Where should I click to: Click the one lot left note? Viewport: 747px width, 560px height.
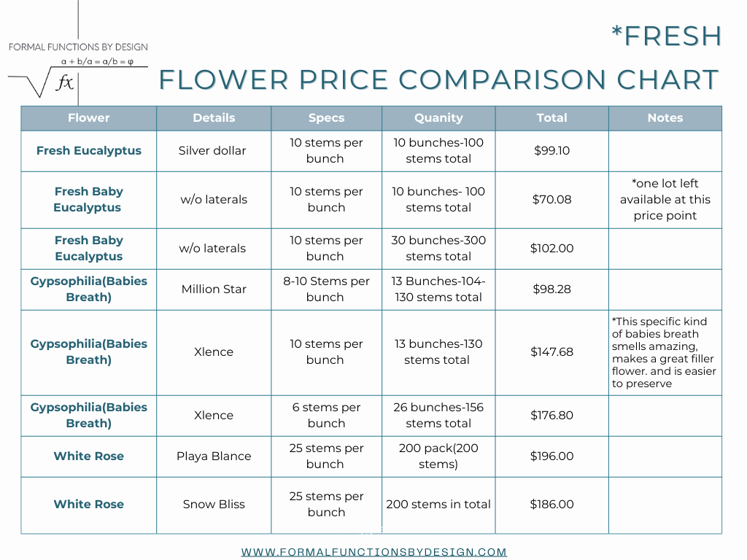(x=665, y=200)
